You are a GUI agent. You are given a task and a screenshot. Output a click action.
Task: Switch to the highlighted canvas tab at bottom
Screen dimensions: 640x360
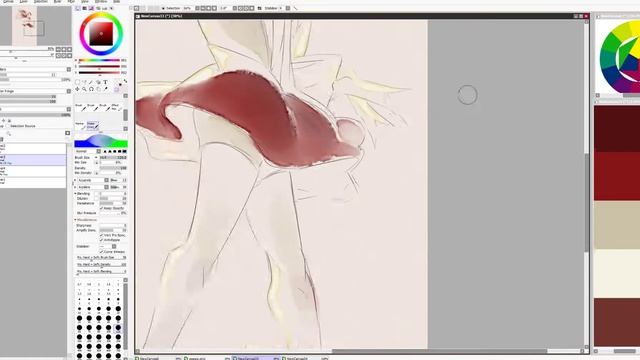[x=256, y=358]
